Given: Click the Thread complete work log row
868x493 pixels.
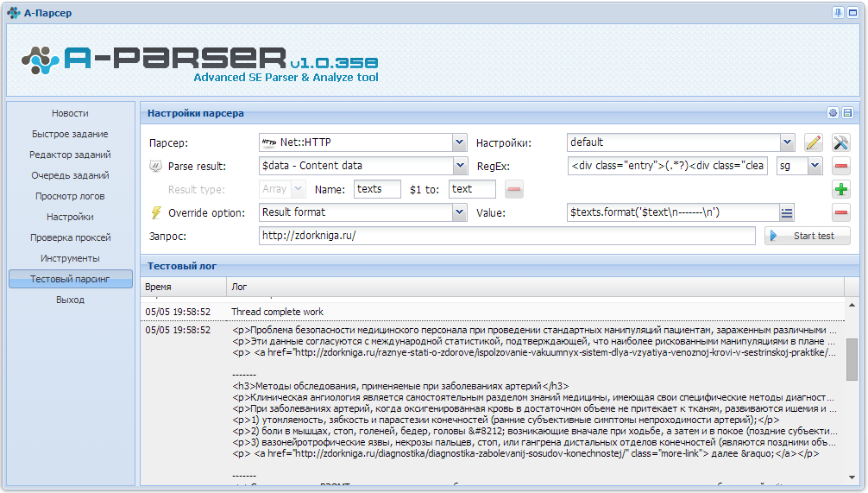Looking at the screenshot, I should point(493,312).
